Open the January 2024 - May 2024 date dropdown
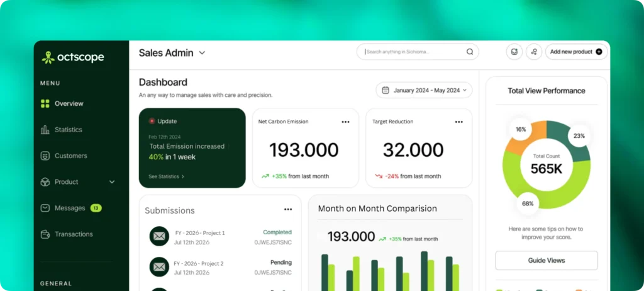 424,90
